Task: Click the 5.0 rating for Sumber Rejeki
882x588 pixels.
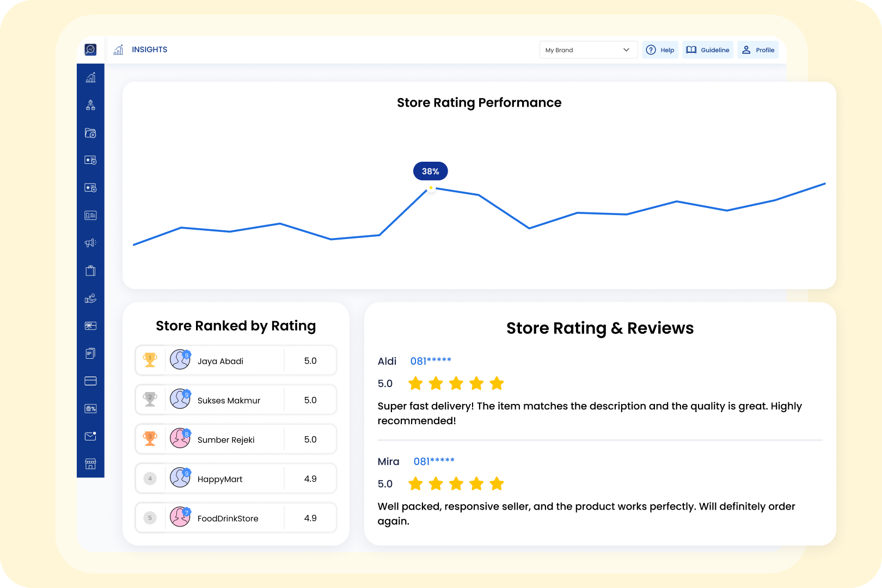Action: point(310,439)
